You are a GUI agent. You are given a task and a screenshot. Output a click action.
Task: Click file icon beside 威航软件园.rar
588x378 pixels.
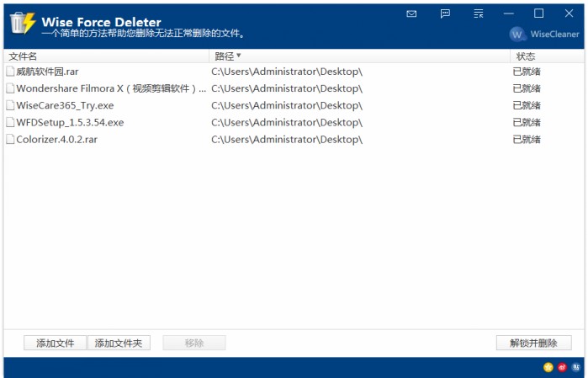(10, 72)
